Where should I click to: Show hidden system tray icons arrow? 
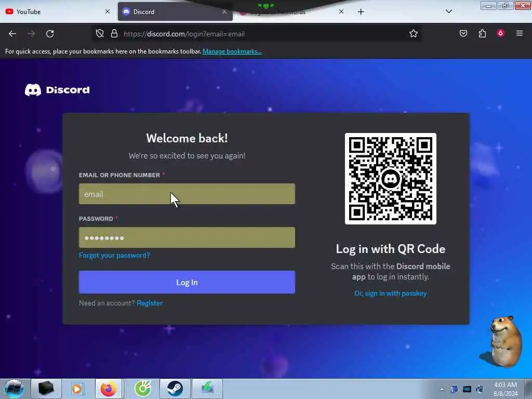tap(442, 389)
